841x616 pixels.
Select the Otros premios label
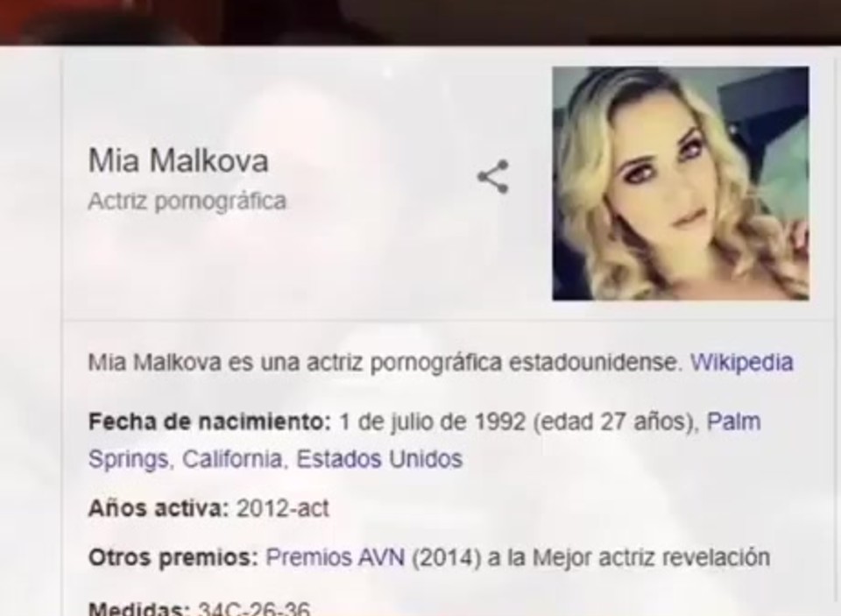tap(173, 557)
